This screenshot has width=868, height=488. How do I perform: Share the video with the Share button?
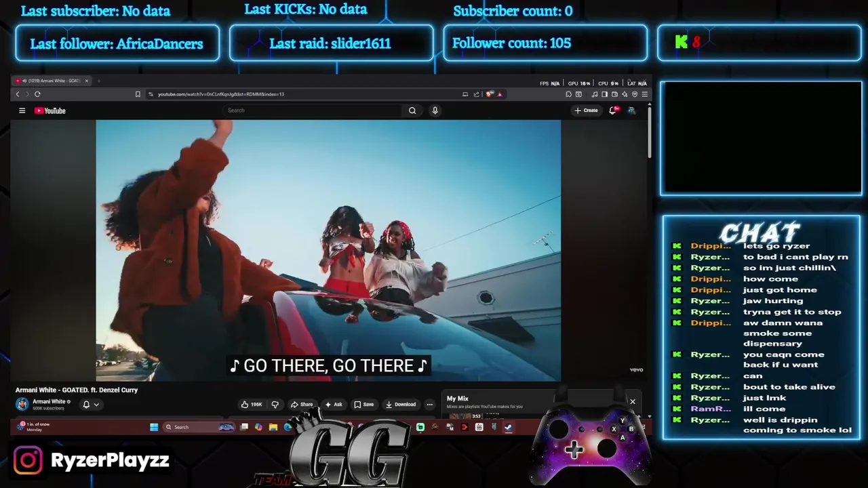pyautogui.click(x=302, y=405)
